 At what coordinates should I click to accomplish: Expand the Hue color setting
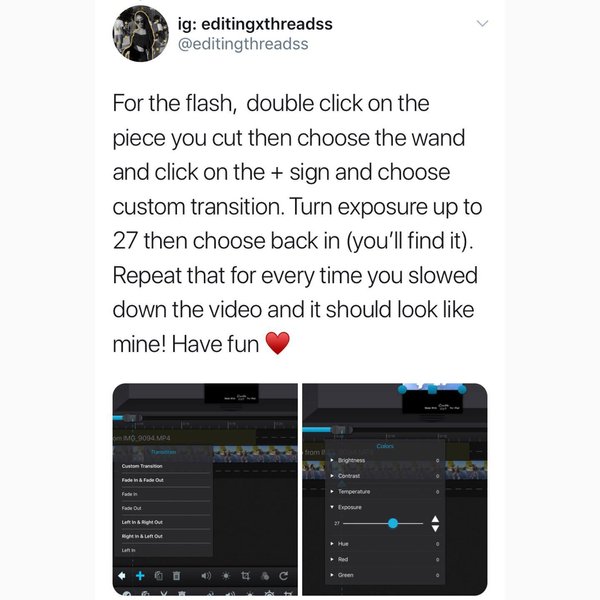(x=385, y=543)
